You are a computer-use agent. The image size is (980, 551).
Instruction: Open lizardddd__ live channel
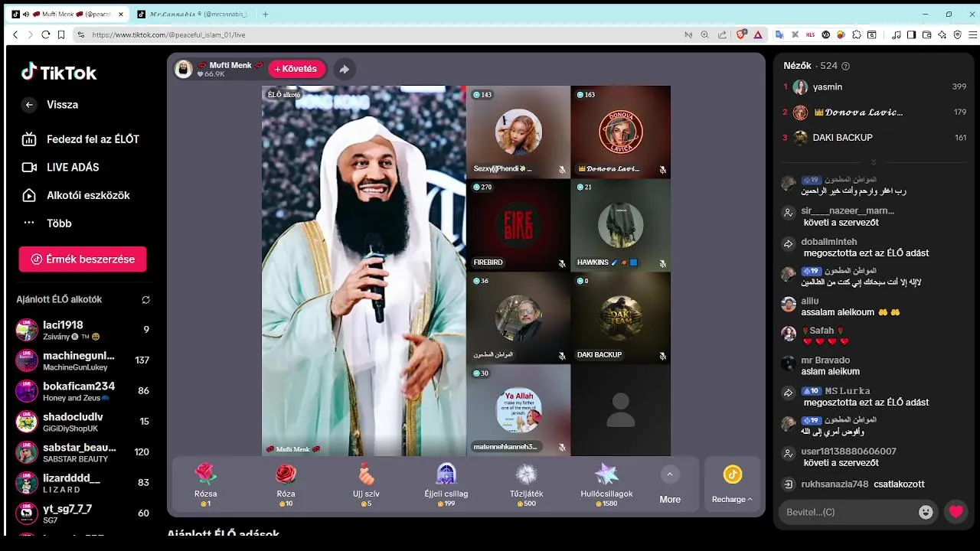[x=83, y=483]
